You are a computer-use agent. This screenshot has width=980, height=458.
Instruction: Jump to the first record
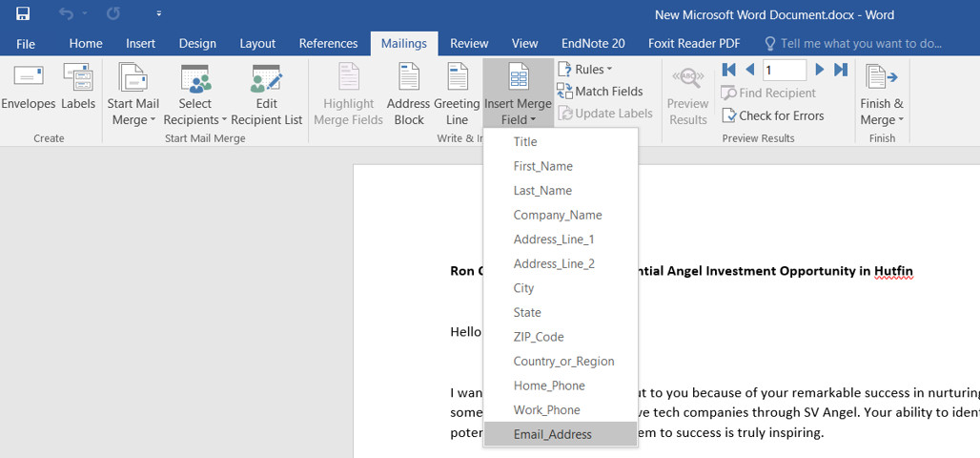(x=729, y=70)
